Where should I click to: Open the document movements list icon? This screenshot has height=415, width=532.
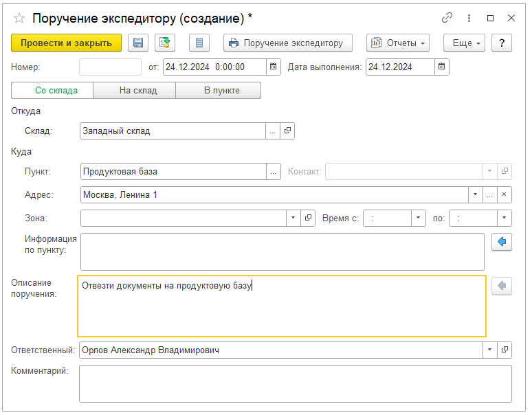click(199, 43)
